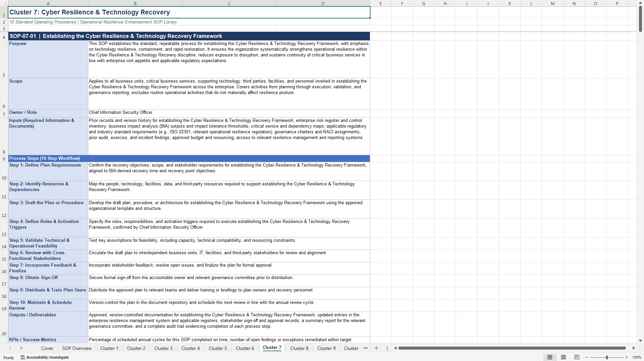
Task: Select the active Cluster 7 tab
Action: [x=272, y=348]
